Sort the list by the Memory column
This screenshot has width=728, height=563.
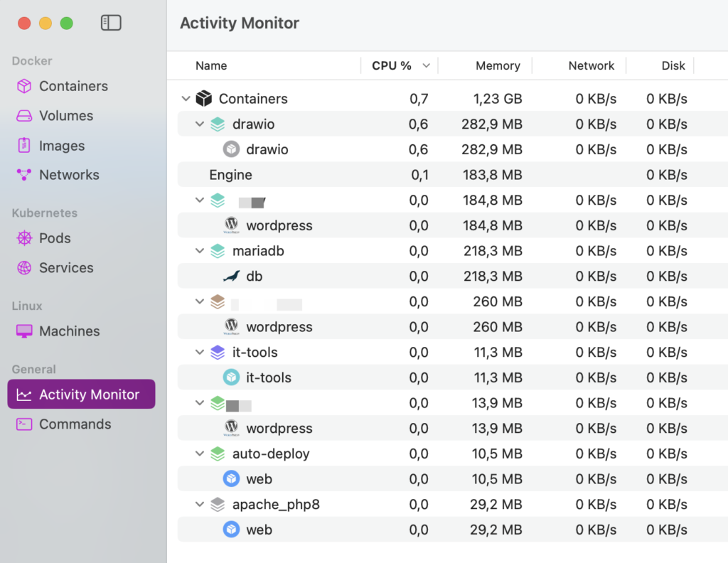498,65
